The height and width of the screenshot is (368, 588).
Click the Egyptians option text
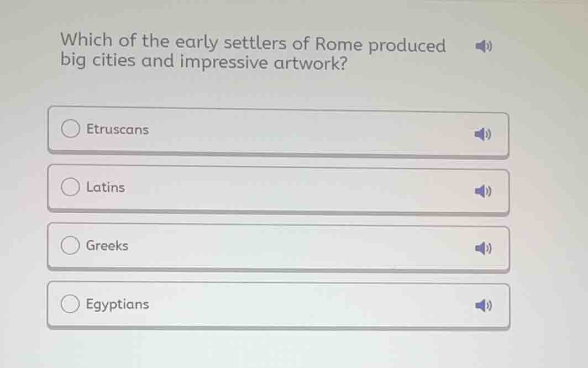117,304
